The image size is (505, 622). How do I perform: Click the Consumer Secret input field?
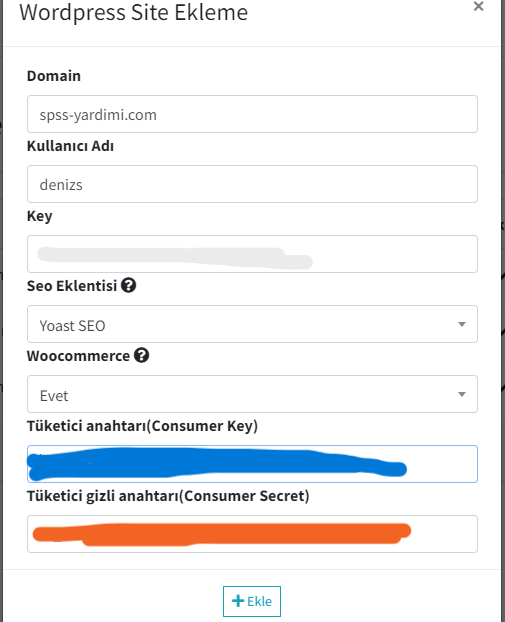252,534
